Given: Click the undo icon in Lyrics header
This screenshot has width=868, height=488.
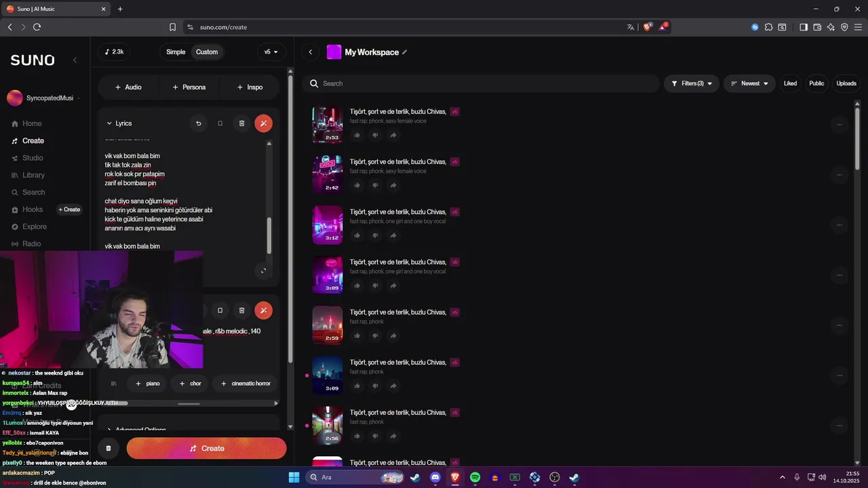Looking at the screenshot, I should [x=198, y=123].
